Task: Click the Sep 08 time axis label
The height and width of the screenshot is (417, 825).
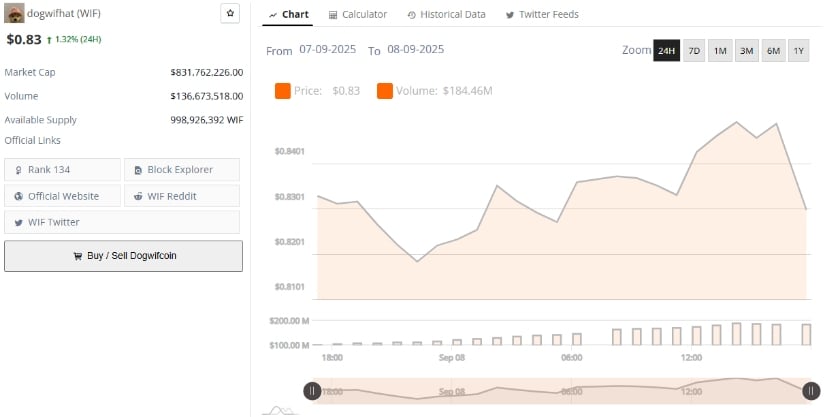Action: point(452,358)
